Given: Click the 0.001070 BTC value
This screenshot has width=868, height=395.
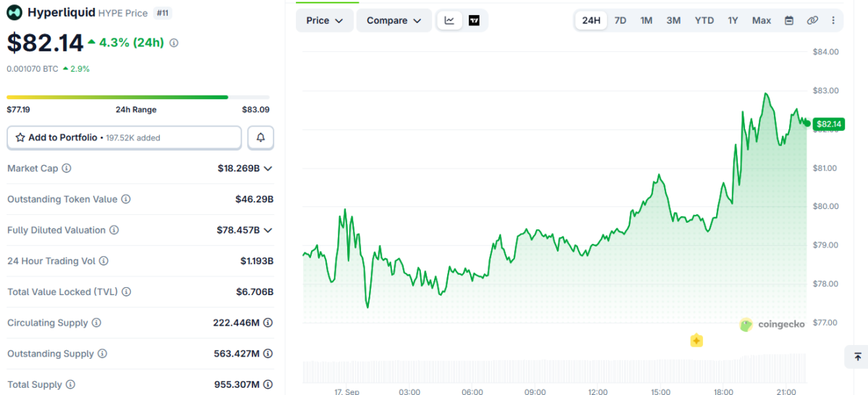Looking at the screenshot, I should 33,69.
